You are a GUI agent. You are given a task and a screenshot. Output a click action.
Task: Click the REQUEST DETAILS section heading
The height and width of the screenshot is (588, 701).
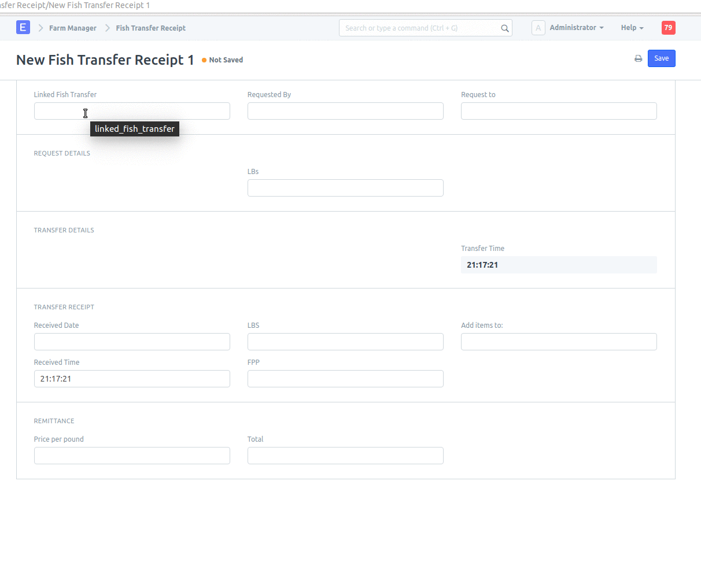point(62,153)
